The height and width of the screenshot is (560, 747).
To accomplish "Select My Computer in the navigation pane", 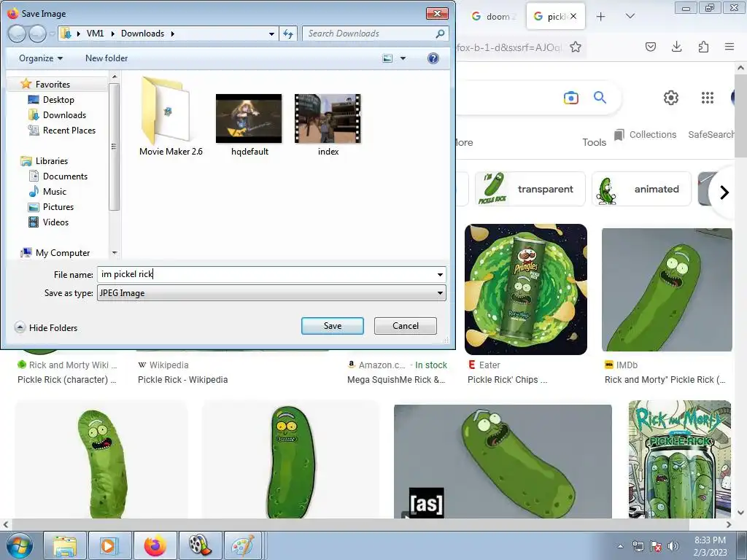I will pyautogui.click(x=63, y=253).
